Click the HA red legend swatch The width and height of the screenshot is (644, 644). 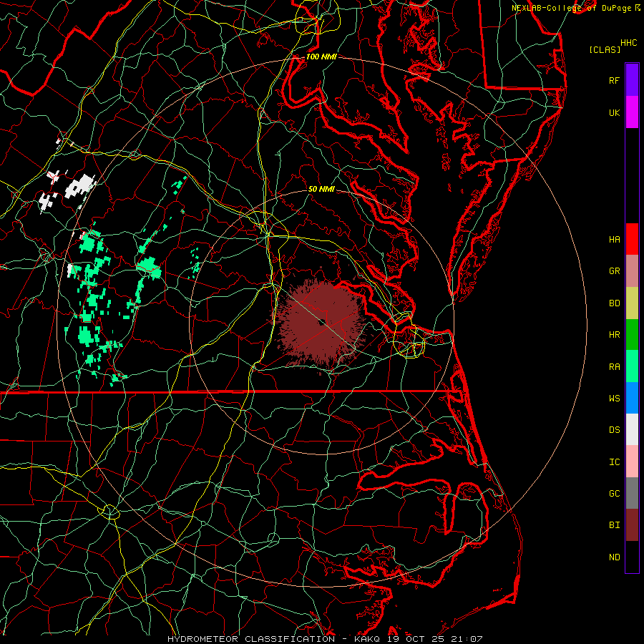coord(632,239)
